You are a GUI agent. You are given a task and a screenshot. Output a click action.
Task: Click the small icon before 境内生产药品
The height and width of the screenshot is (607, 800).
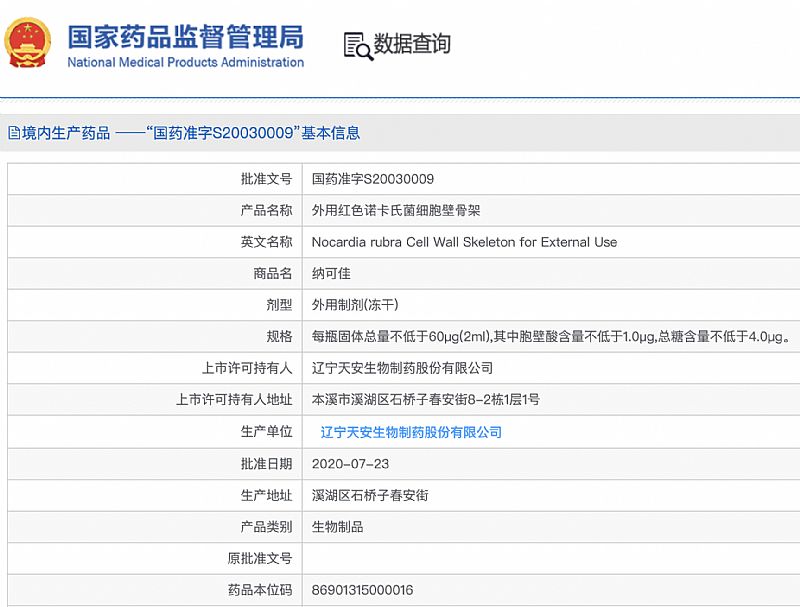pyautogui.click(x=13, y=133)
